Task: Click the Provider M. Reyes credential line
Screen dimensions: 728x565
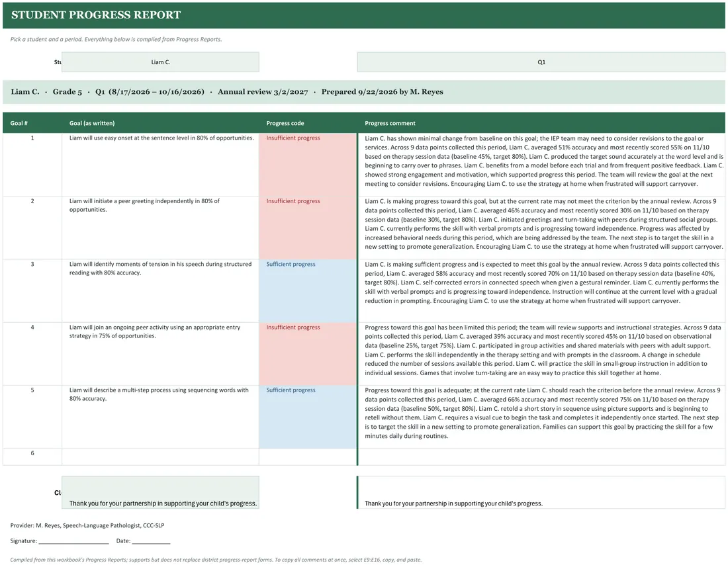Action: click(x=87, y=525)
